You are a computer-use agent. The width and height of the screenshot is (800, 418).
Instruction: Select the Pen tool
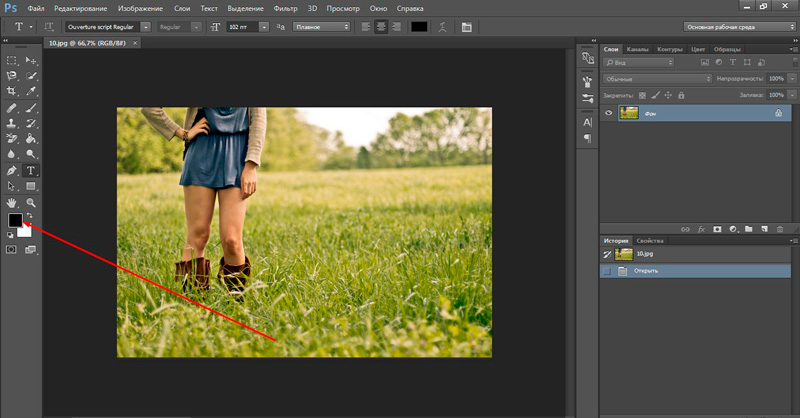point(12,170)
